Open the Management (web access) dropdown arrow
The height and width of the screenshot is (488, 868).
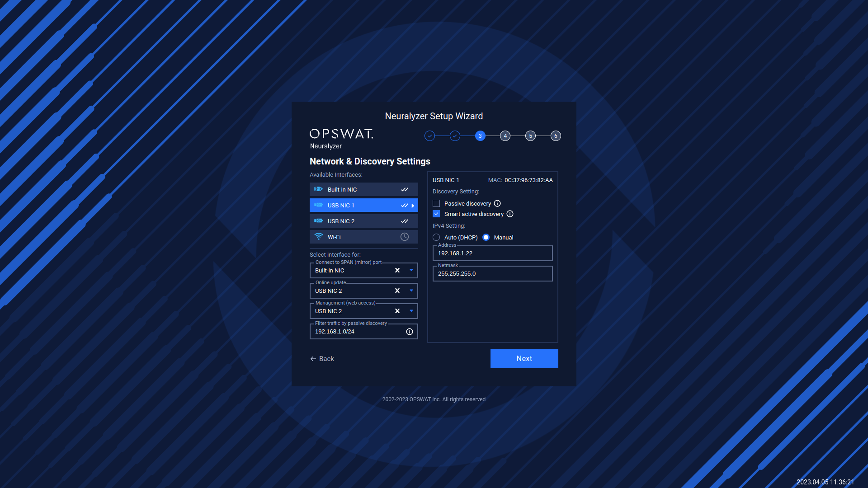point(411,311)
